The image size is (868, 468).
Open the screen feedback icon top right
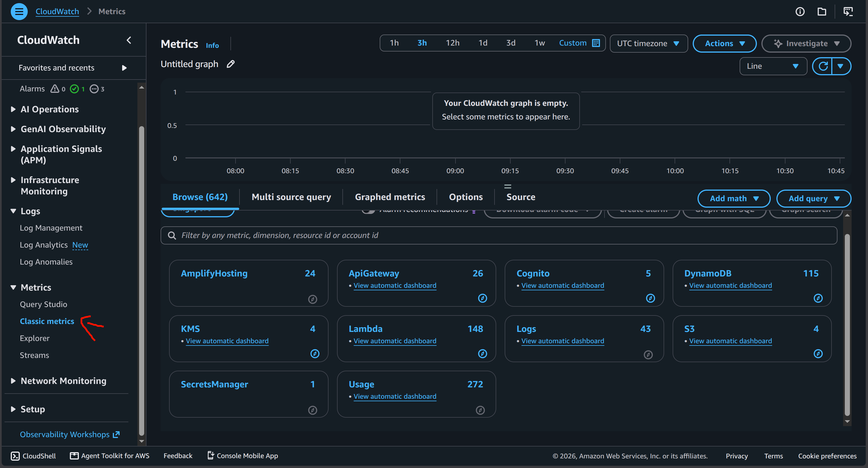pos(848,12)
